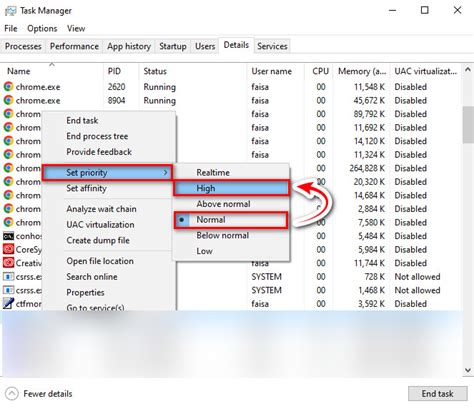
Task: Choose Set affinity option
Action: tap(86, 188)
